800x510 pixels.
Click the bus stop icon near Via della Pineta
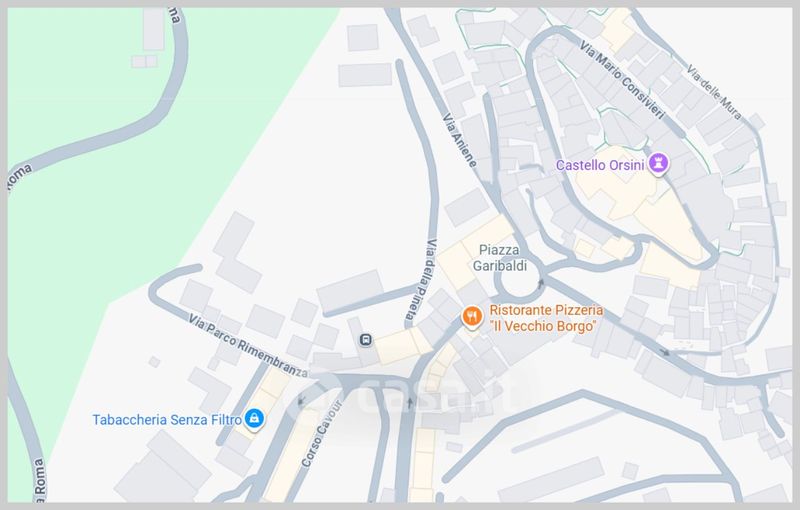(x=365, y=340)
